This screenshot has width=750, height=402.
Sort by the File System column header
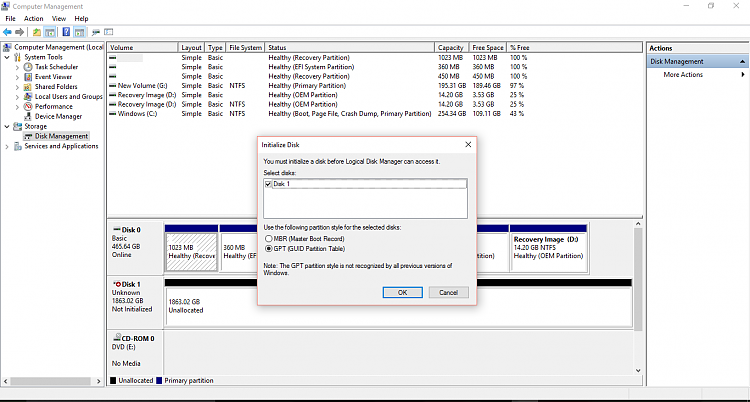click(x=245, y=47)
